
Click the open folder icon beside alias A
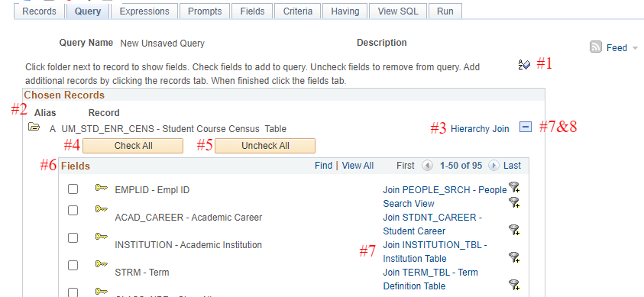34,128
